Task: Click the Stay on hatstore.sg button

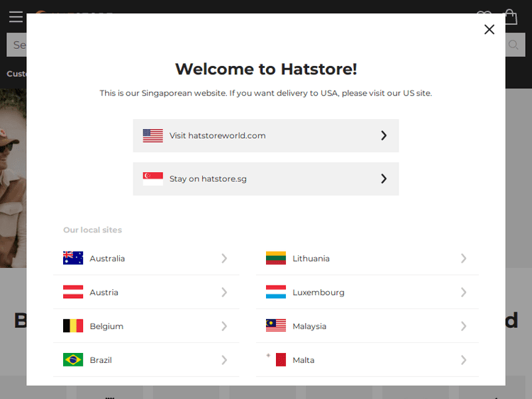Action: [x=266, y=179]
